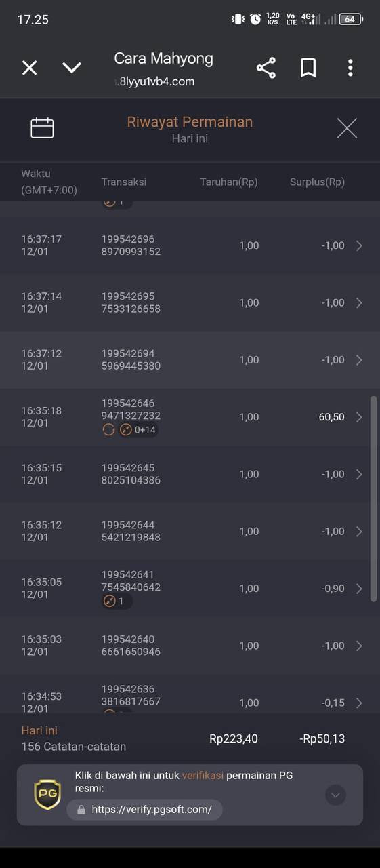Select the Surplus(Rp) column header
Viewport: 380px width, 868px height.
(317, 182)
